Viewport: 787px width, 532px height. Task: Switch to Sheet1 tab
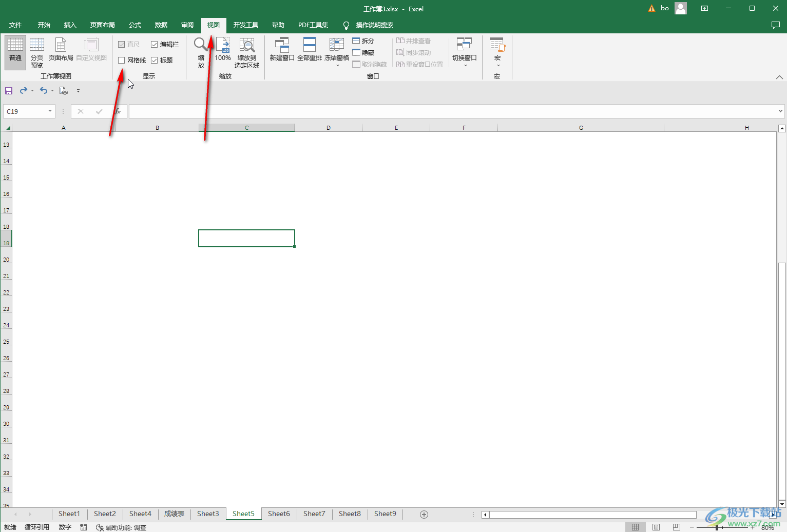point(69,514)
